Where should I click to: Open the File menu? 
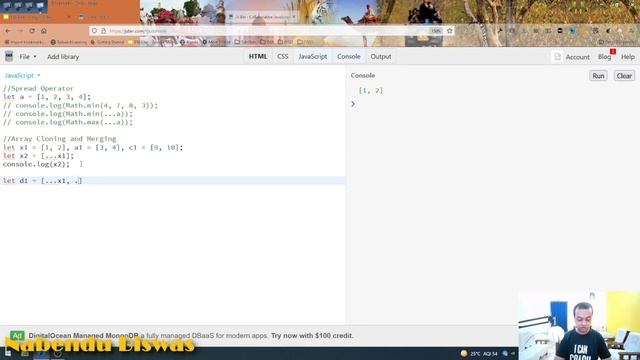[x=28, y=57]
